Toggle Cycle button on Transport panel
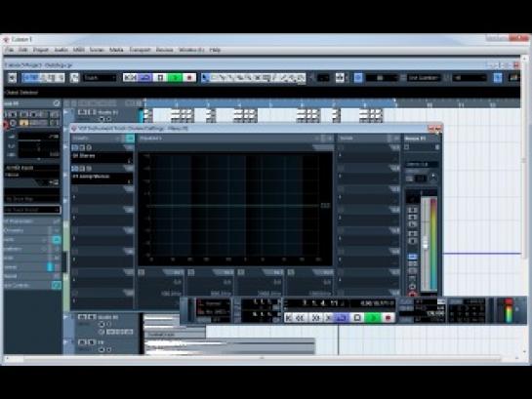This screenshot has height=399, width=532. [342, 318]
